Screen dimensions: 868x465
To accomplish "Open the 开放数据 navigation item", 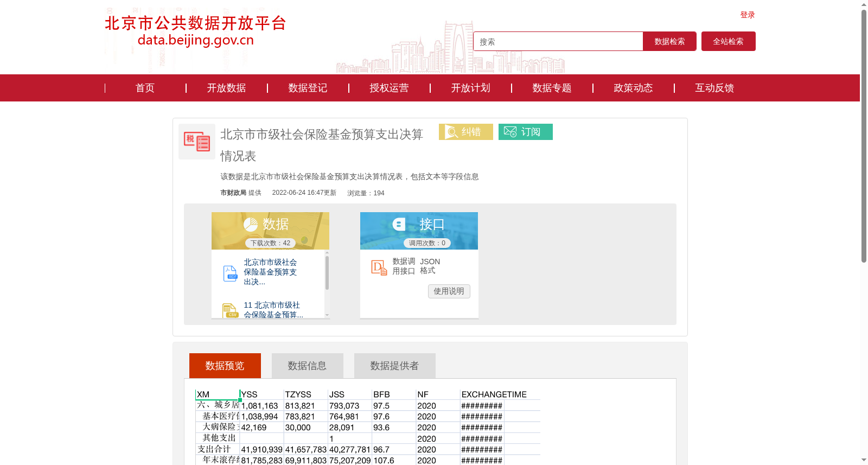I will 227,88.
